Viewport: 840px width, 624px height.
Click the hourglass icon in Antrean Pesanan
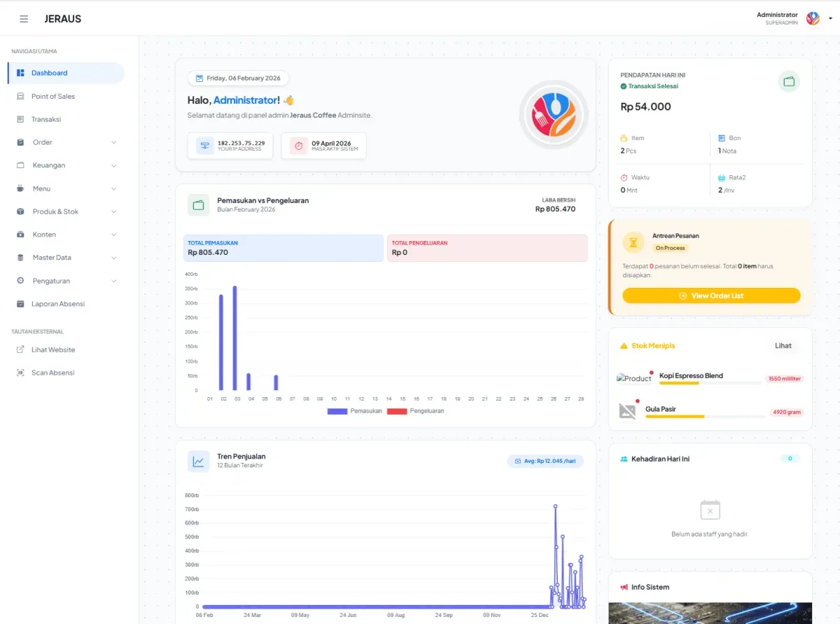click(x=633, y=242)
